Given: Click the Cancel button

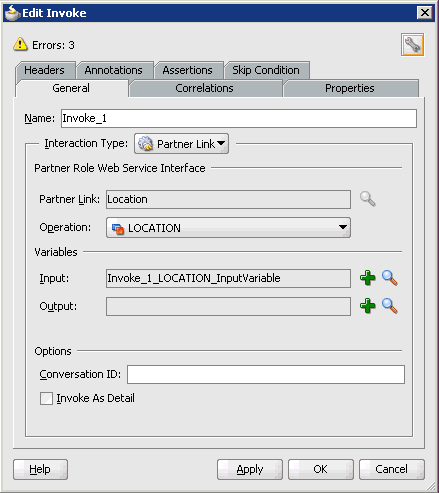Looking at the screenshot, I should point(392,469).
